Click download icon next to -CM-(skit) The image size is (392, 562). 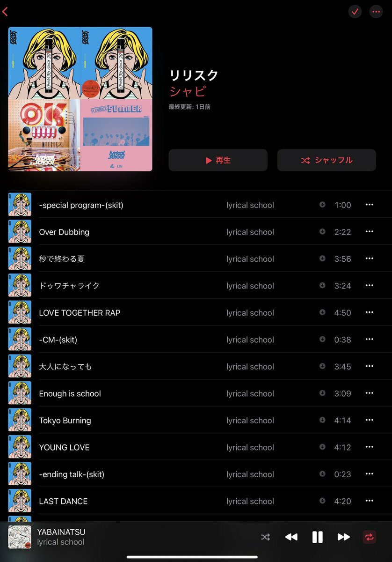pyautogui.click(x=322, y=339)
